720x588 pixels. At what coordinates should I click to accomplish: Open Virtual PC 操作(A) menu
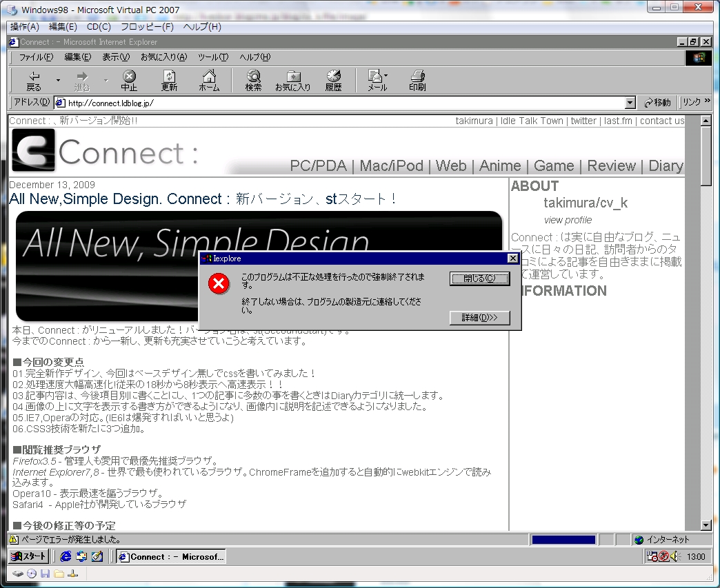coord(25,27)
